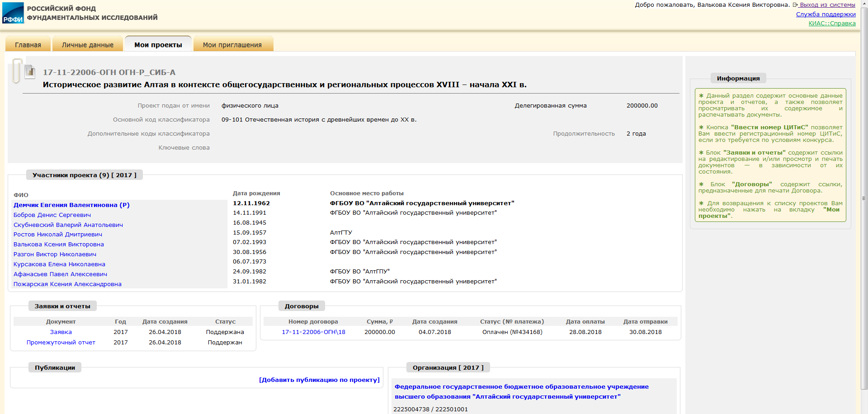The width and height of the screenshot is (868, 414).
Task: Open the Промежуточный отчет link
Action: 61,342
